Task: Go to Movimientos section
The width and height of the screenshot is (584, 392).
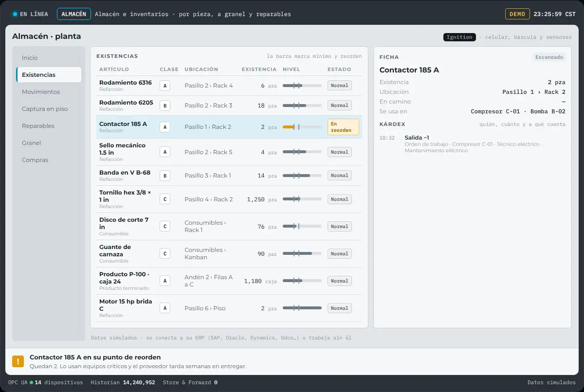Action: tap(49, 92)
